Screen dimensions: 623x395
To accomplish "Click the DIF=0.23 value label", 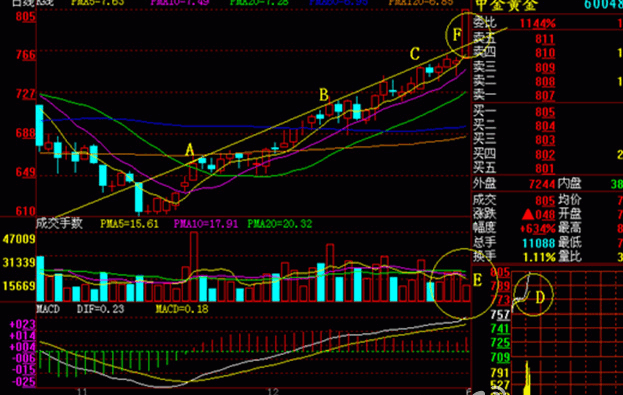I will 101,309.
